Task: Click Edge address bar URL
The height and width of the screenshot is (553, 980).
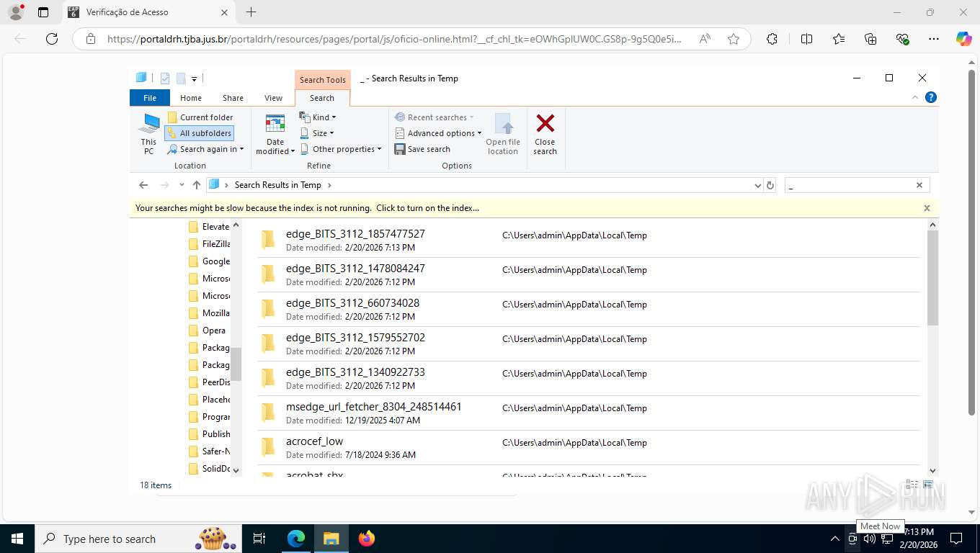Action: 394,39
